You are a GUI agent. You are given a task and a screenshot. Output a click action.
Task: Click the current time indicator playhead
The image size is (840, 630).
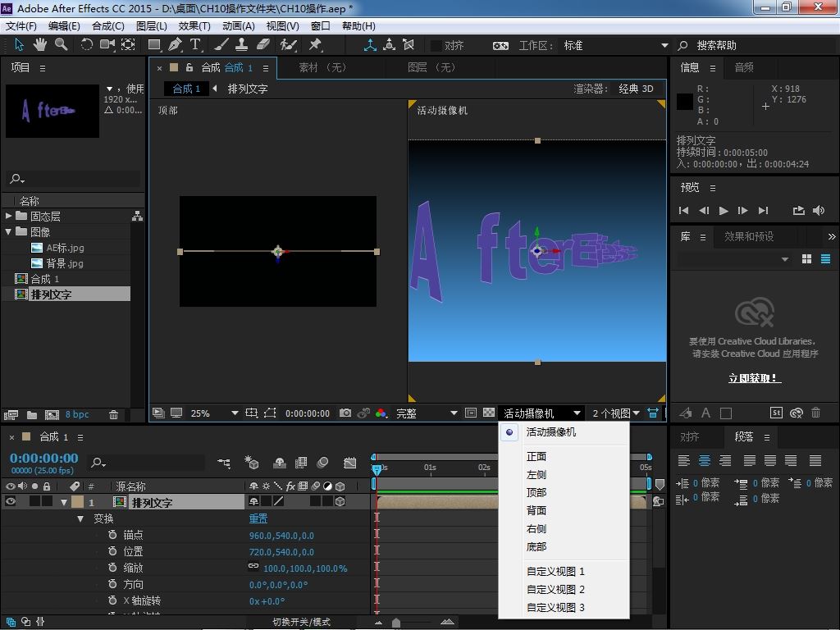[x=377, y=469]
